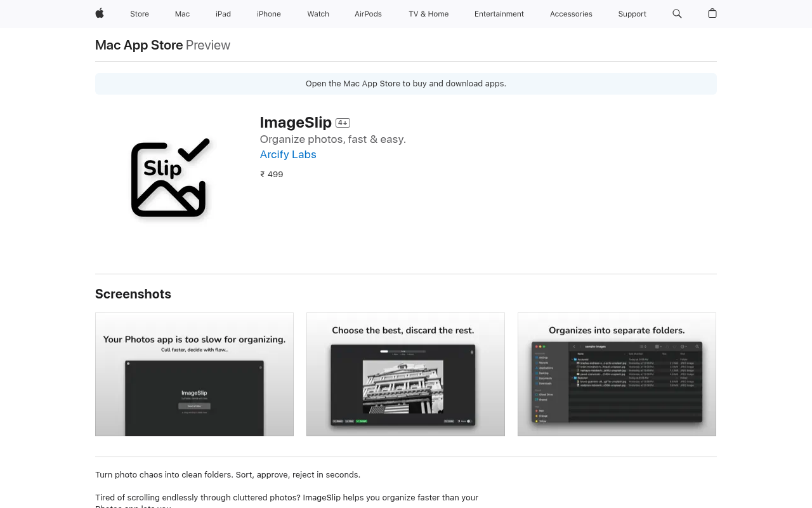View the first screenshot about organizing photos
The height and width of the screenshot is (508, 812).
pos(194,374)
